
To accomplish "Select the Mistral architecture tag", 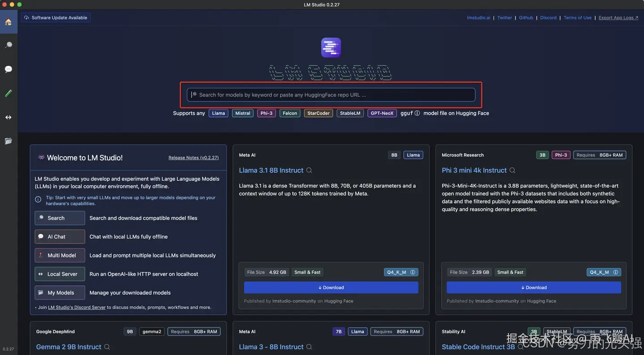I will [243, 113].
